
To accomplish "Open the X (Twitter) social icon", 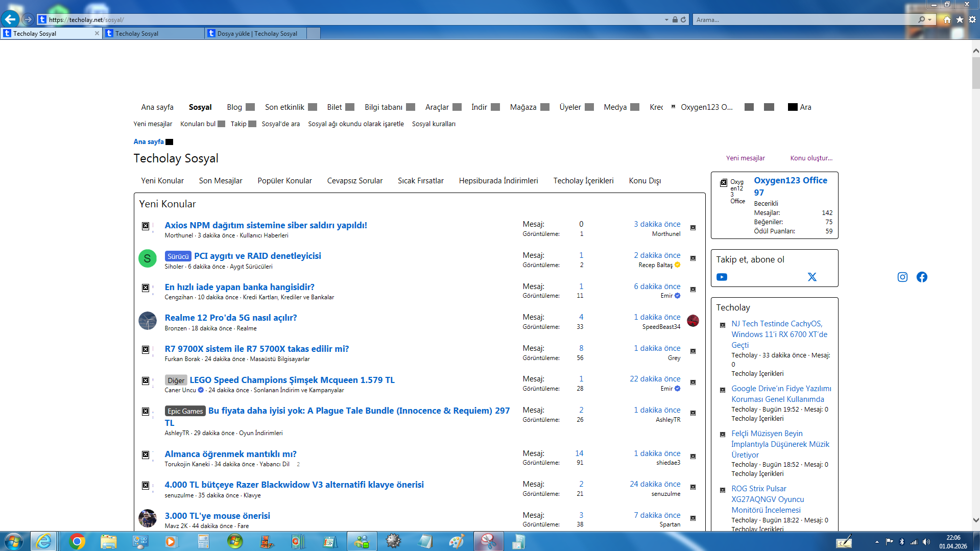I will click(812, 277).
